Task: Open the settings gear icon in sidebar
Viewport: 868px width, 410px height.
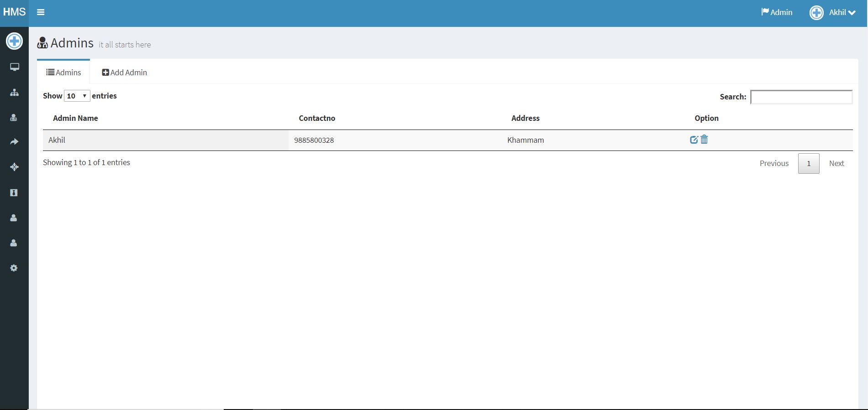Action: tap(14, 268)
